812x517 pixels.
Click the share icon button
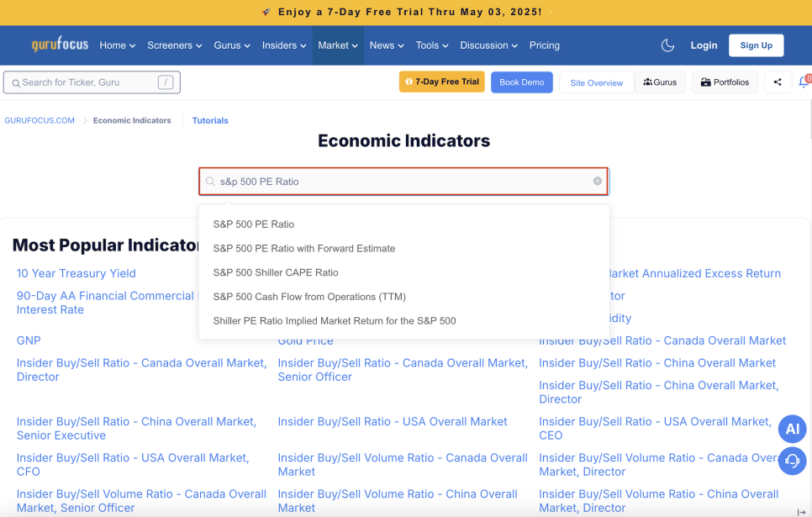coord(778,82)
